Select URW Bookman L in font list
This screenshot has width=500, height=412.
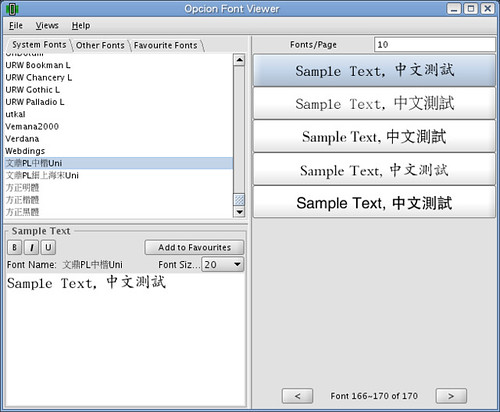(119, 65)
